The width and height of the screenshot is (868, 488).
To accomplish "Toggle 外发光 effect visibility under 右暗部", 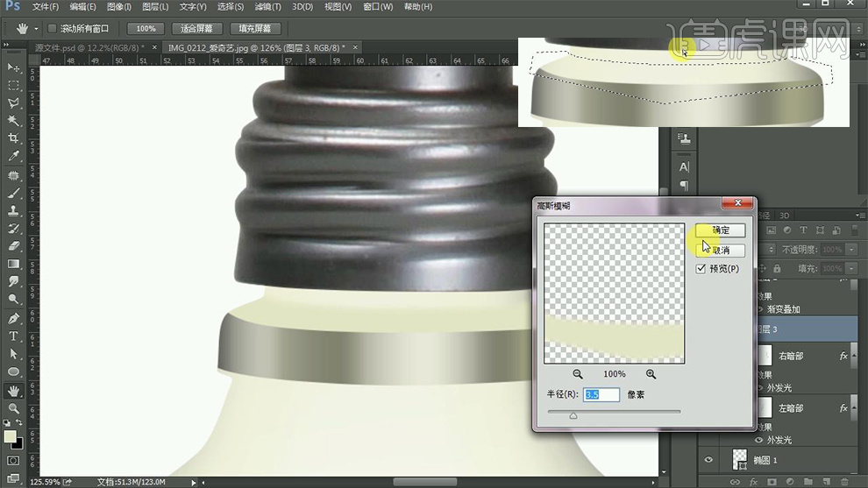I will coord(759,388).
